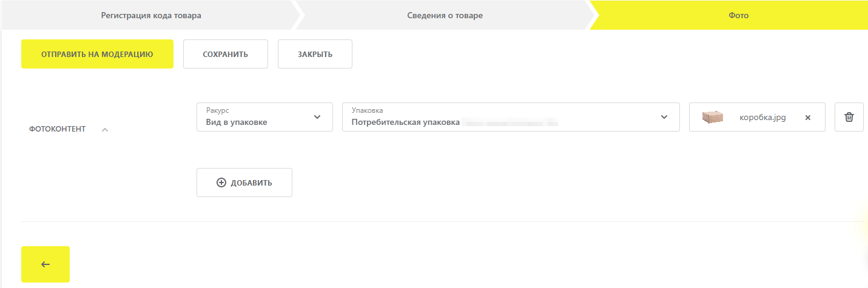Viewport: 868px width, 288px height.
Task: Open the Упаковка dropdown
Action: (x=511, y=117)
